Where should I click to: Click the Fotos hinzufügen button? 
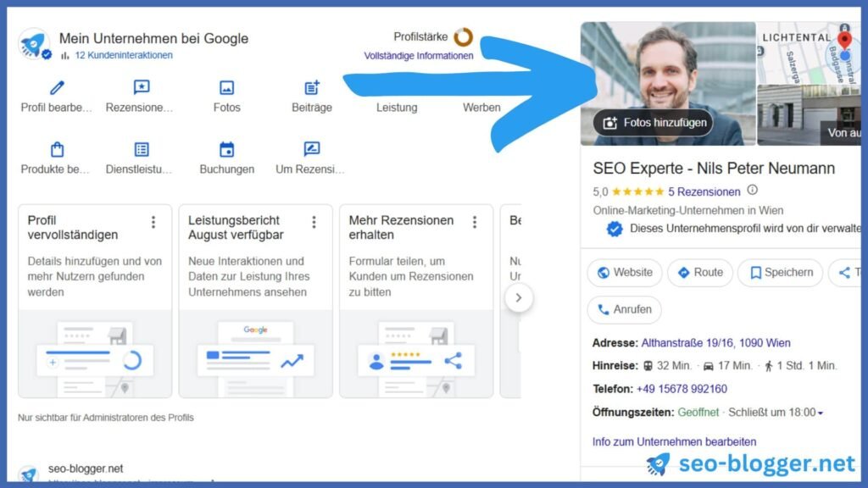(654, 123)
